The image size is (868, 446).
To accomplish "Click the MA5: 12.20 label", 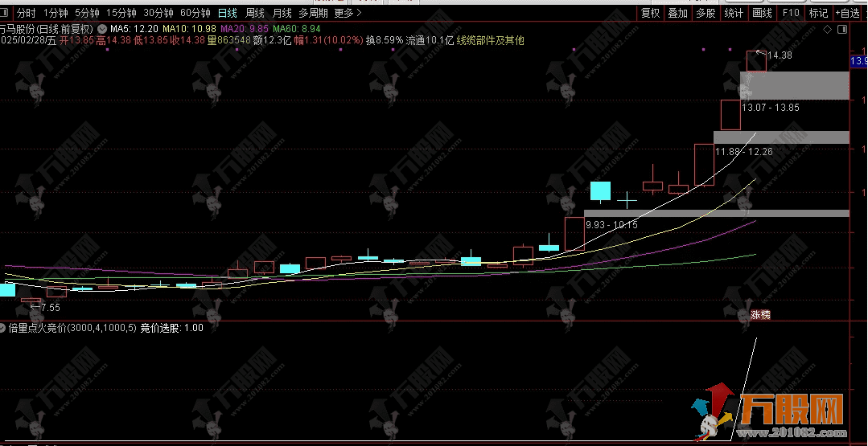I will click(x=134, y=28).
